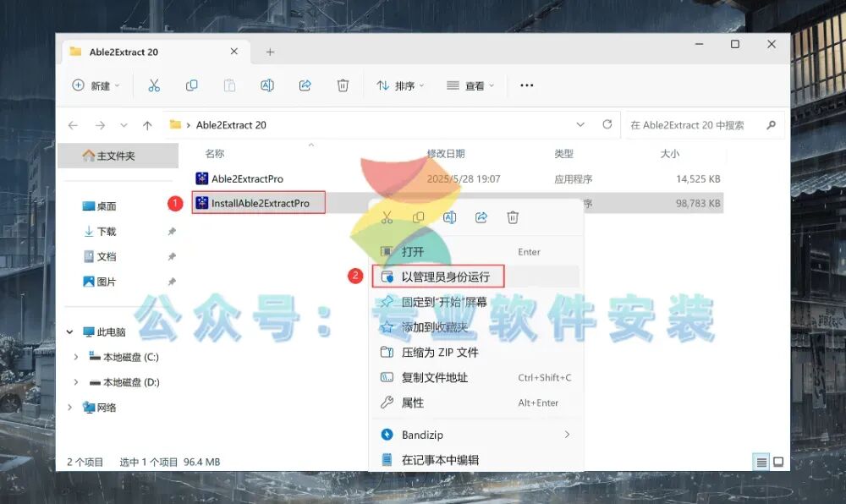Screen dimensions: 846x504
Task: Close the Able2Extract 20 tab
Action: [x=233, y=52]
